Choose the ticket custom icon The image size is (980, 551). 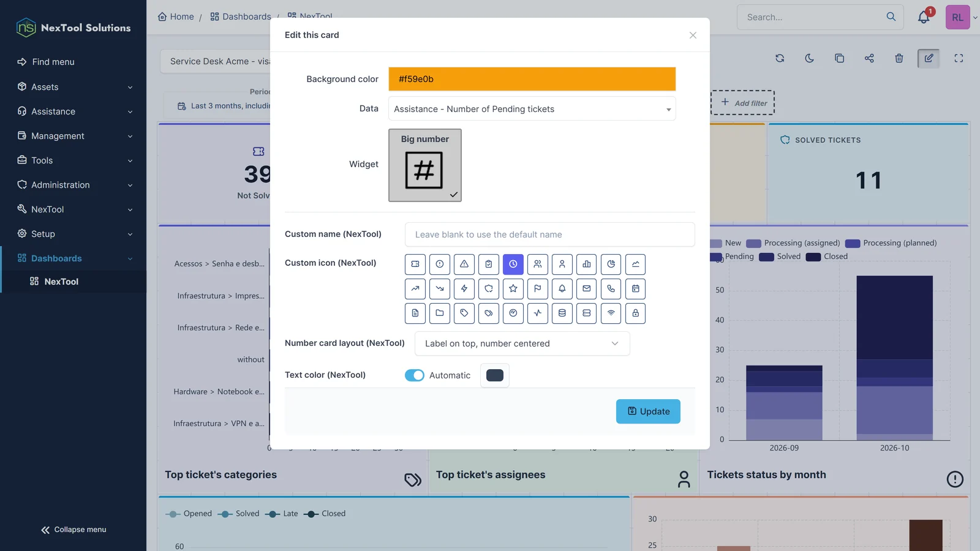click(x=415, y=264)
